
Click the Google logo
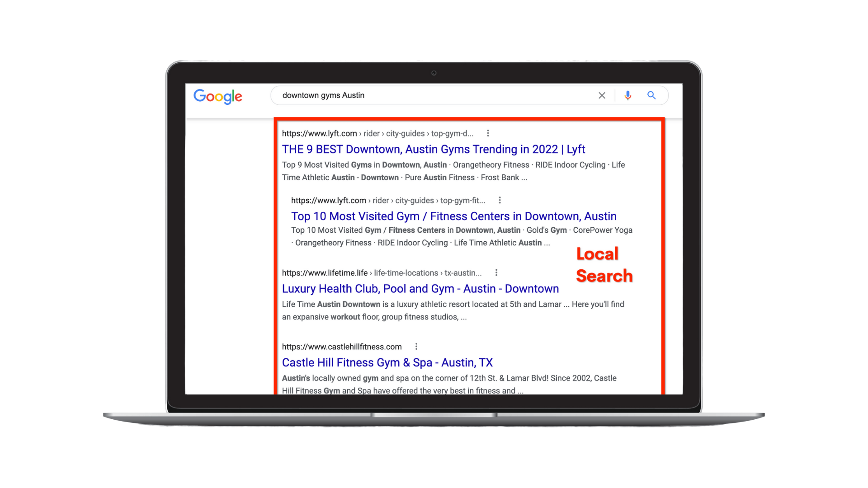point(217,96)
